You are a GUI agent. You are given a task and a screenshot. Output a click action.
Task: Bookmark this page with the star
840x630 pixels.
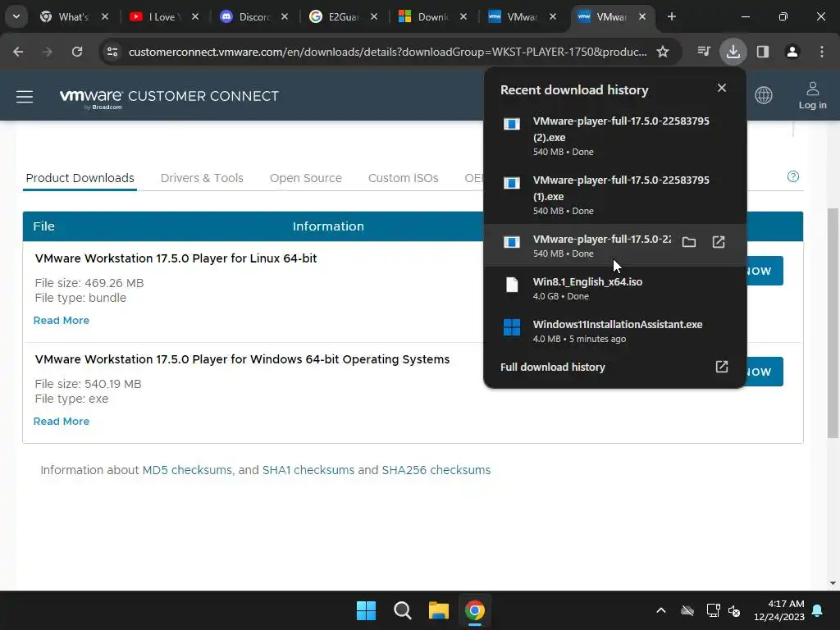coord(663,52)
